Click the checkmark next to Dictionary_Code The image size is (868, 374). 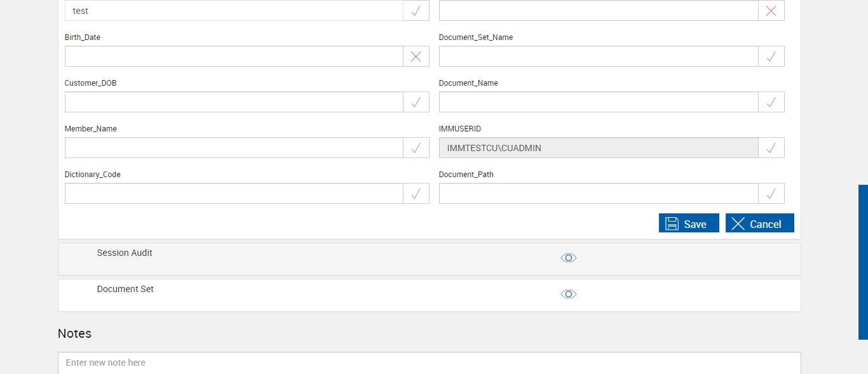416,194
